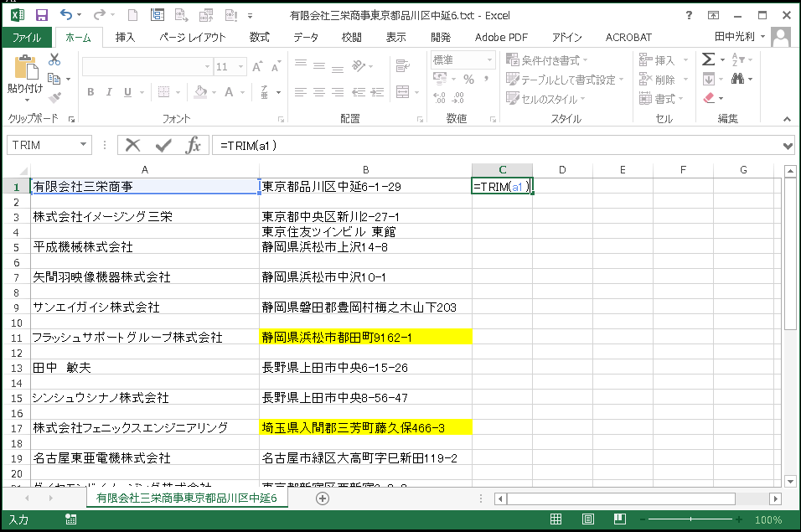Click the Paste clipboard icon

(25, 69)
